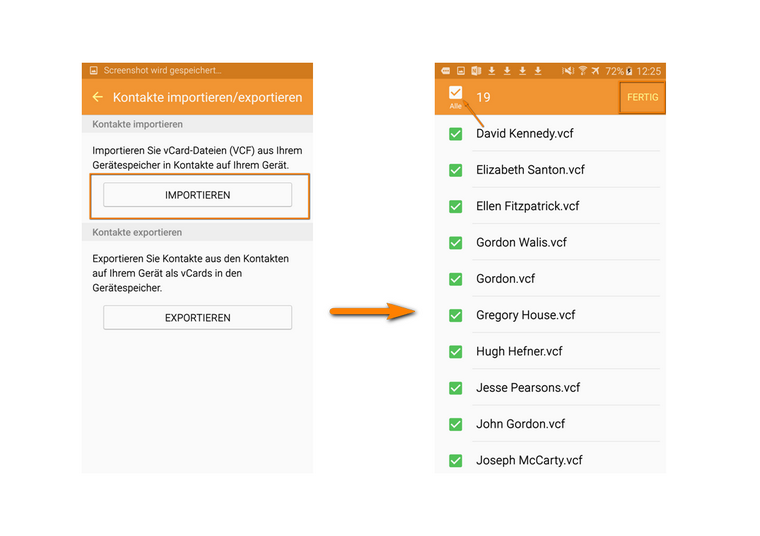Click the first download notification icon
760x536 pixels.
491,71
